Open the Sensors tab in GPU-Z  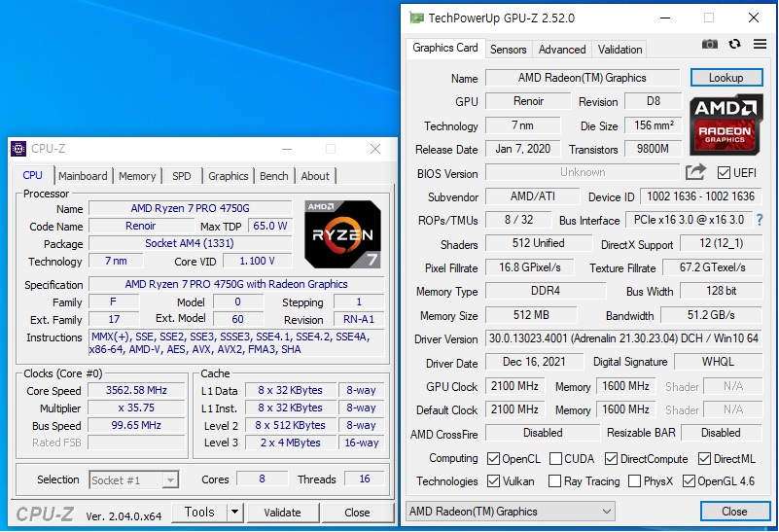click(509, 50)
